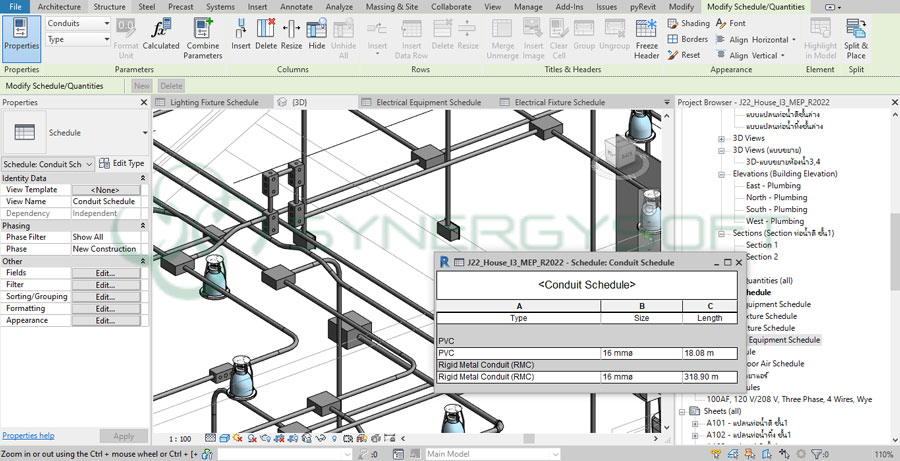Click Edit button for Fields
Screen dimensions: 900x461
[x=106, y=272]
